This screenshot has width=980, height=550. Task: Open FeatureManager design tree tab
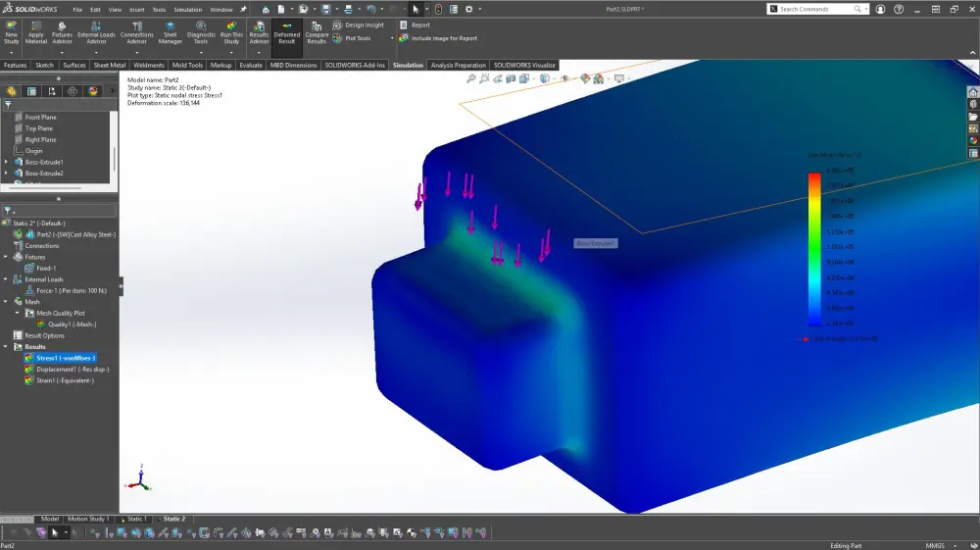pyautogui.click(x=11, y=91)
